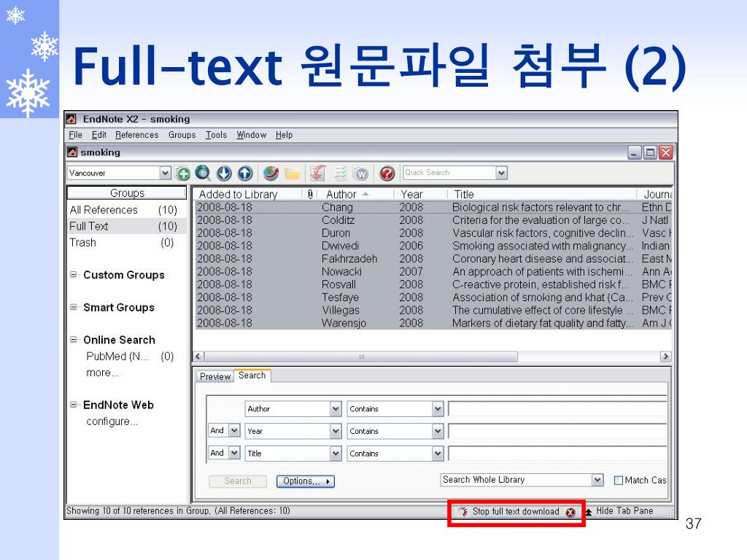Click the Options... button
Viewport: 747px width, 560px height.
point(306,481)
